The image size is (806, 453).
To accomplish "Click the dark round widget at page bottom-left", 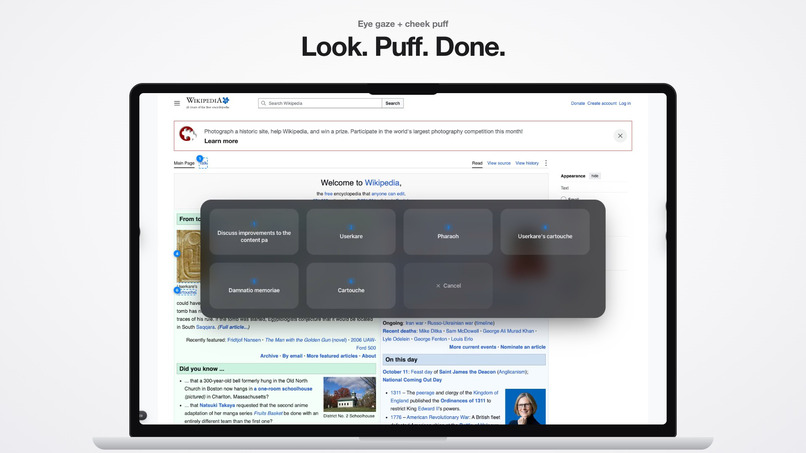I will [142, 415].
